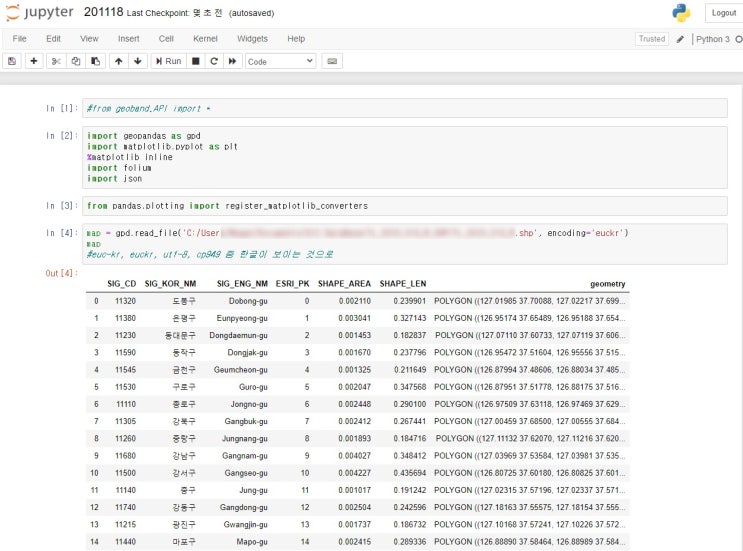The height and width of the screenshot is (551, 743).
Task: Interrupt the kernel with the stop icon
Action: pos(195,61)
